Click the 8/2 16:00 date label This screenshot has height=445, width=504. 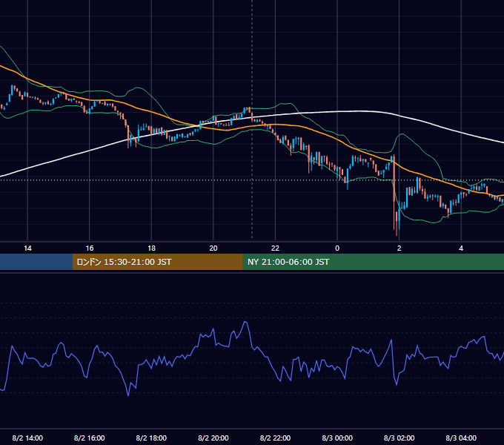click(90, 438)
